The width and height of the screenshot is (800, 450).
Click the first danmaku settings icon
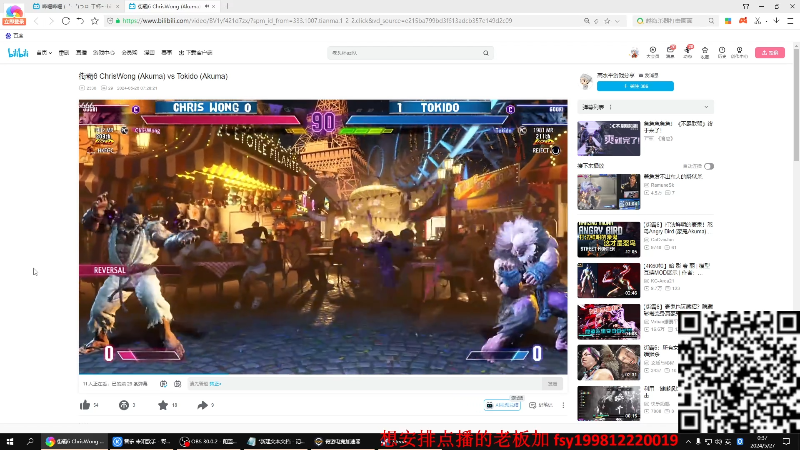pos(163,384)
